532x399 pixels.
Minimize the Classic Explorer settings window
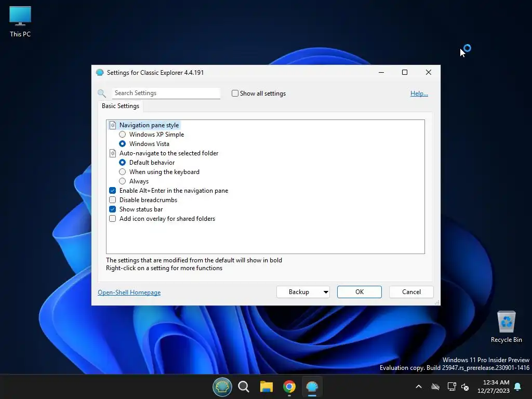[x=381, y=72]
